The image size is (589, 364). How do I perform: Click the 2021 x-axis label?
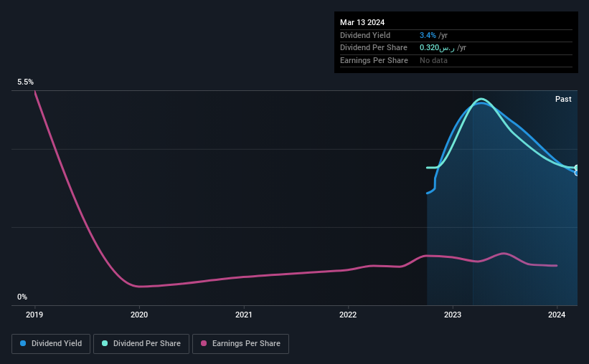(244, 315)
